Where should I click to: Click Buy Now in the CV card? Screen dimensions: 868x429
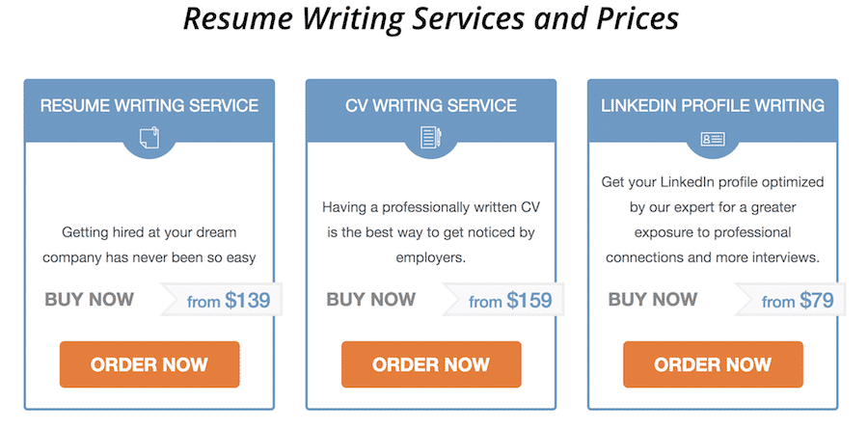coord(371,299)
